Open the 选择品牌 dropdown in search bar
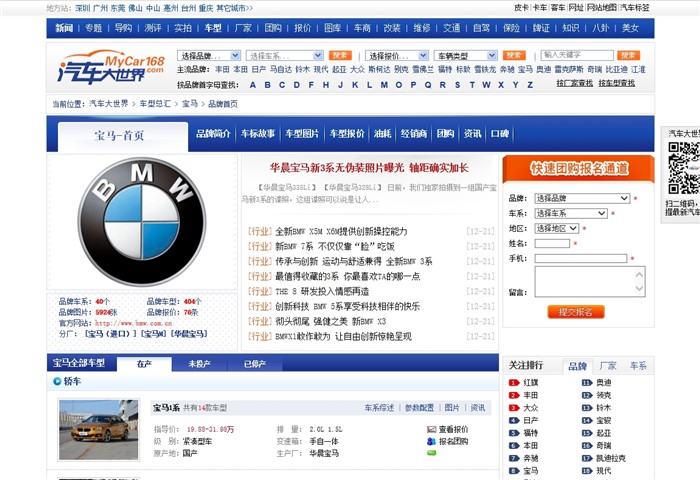The width and height of the screenshot is (700, 480). [x=209, y=55]
